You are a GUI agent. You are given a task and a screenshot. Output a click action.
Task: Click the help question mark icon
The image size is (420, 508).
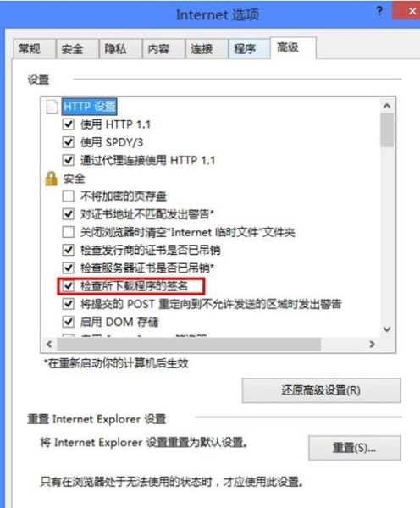point(379,11)
